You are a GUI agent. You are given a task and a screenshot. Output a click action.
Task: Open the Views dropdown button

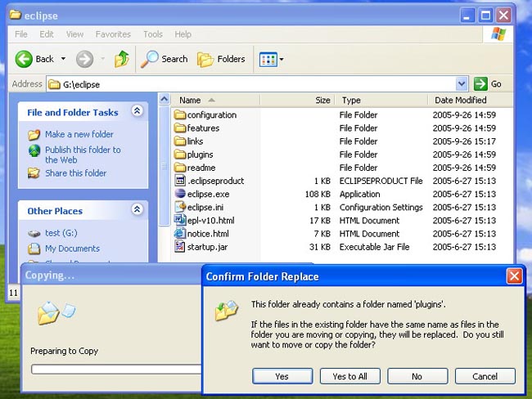271,59
